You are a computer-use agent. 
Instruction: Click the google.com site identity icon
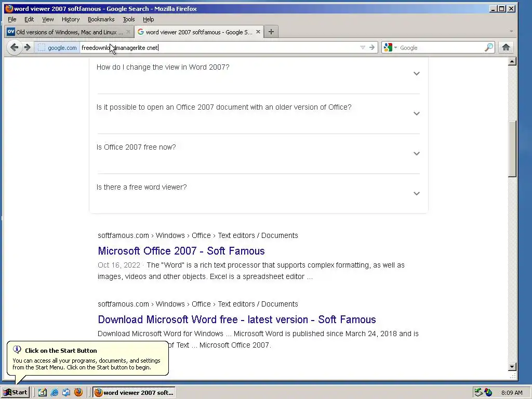click(57, 48)
